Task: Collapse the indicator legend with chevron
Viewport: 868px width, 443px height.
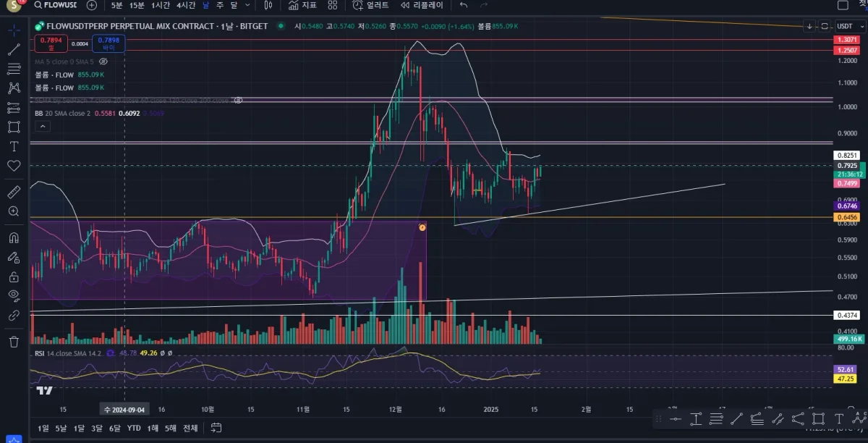Action: point(42,126)
